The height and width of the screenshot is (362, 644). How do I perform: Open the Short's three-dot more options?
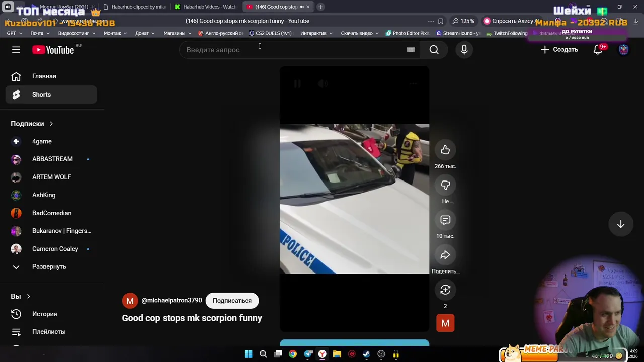click(413, 84)
